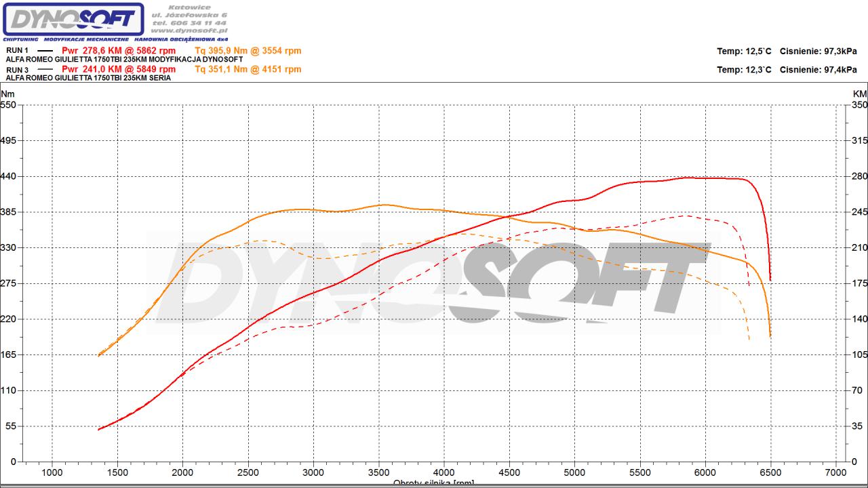The image size is (868, 488).
Task: Click the www.dynosoft.pl website address
Action: [x=189, y=30]
